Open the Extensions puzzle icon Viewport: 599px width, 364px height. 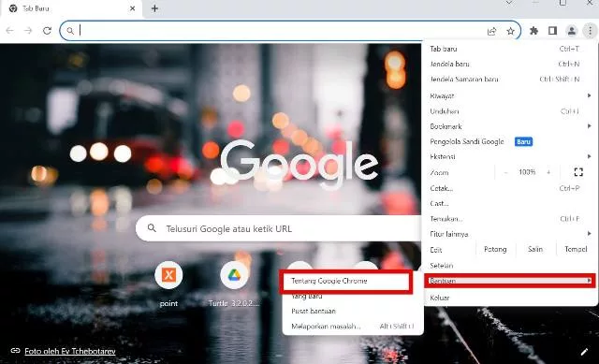(533, 31)
